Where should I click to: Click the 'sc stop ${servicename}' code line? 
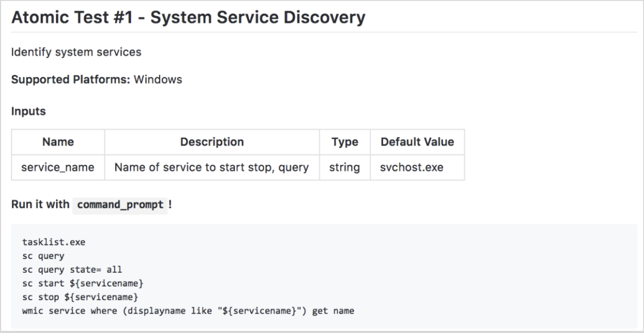80,297
